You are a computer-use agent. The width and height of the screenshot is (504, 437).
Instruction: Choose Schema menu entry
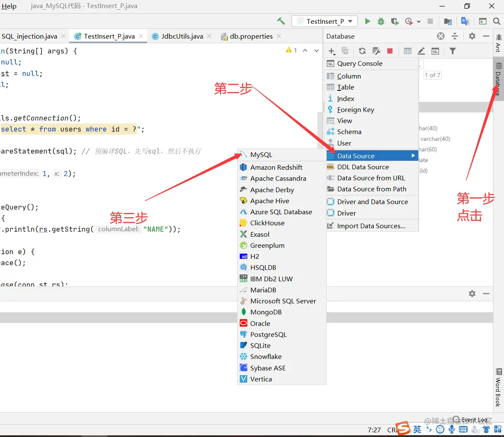pyautogui.click(x=372, y=132)
